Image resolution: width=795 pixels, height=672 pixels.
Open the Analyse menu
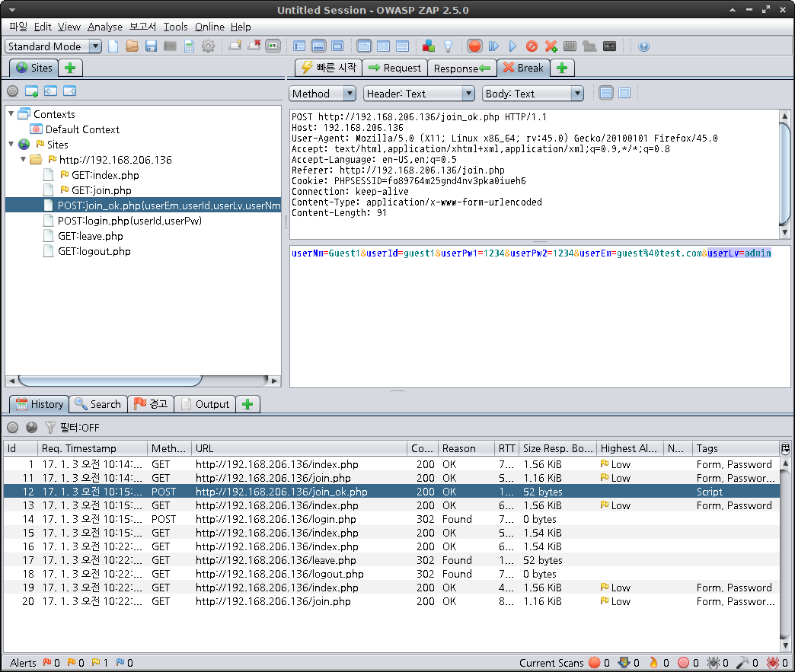click(x=105, y=27)
